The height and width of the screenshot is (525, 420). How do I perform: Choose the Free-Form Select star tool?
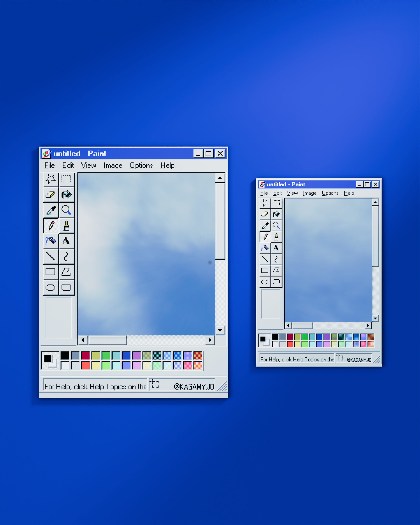point(50,179)
